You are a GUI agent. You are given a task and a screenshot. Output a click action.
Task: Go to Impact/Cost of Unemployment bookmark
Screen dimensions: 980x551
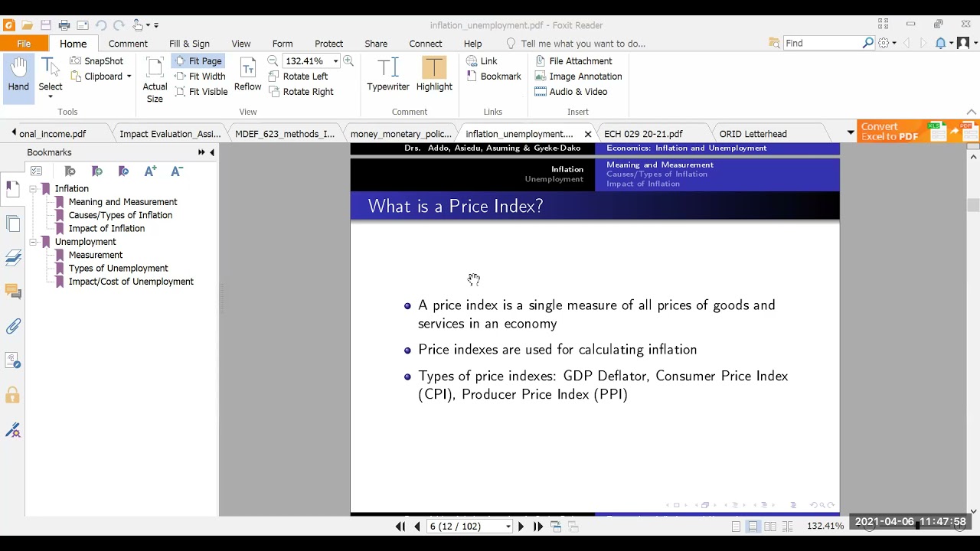click(x=131, y=282)
